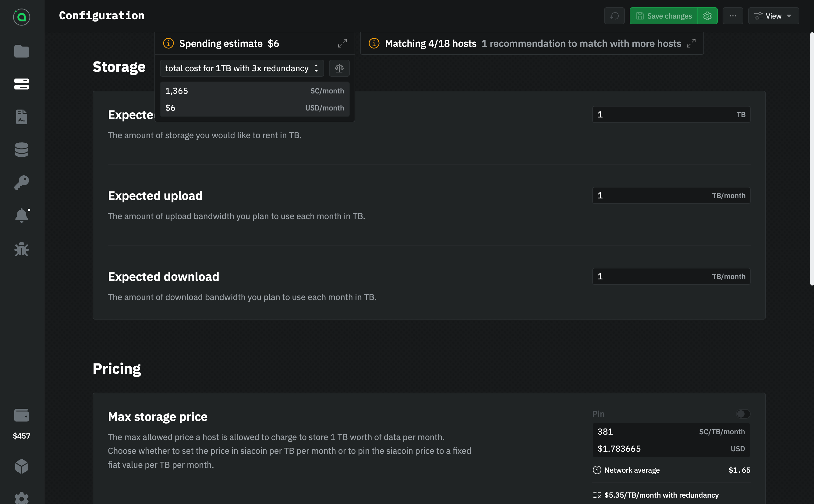Open the Configuration sliders icon in sidebar

coord(22,84)
